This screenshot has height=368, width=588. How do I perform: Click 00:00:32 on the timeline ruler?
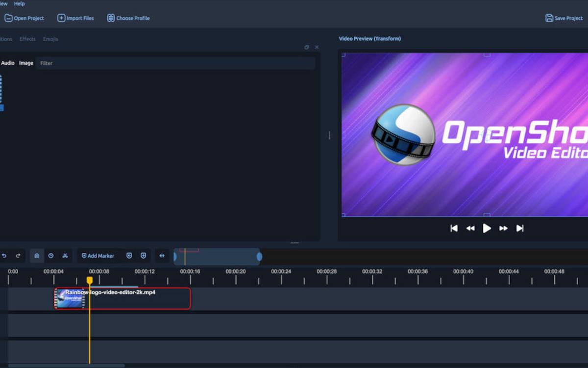click(x=372, y=271)
